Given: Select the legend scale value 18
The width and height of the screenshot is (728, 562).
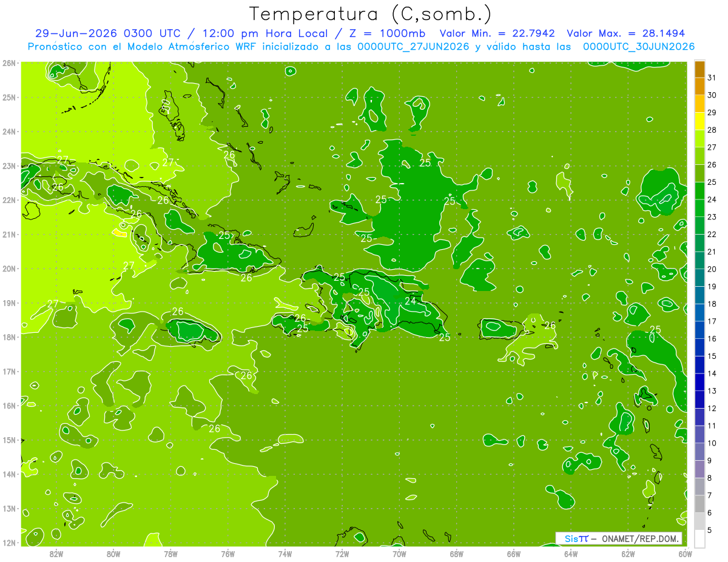Looking at the screenshot, I should click(x=712, y=304).
